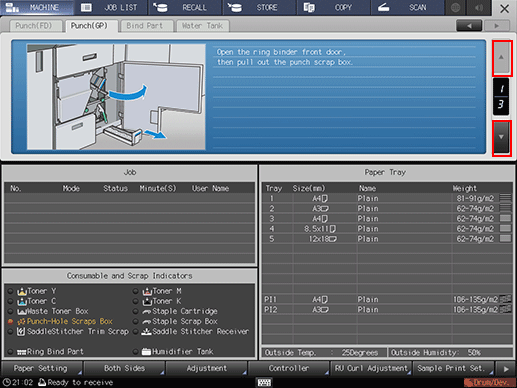
Task: Select the Bind Part tab
Action: pyautogui.click(x=147, y=26)
